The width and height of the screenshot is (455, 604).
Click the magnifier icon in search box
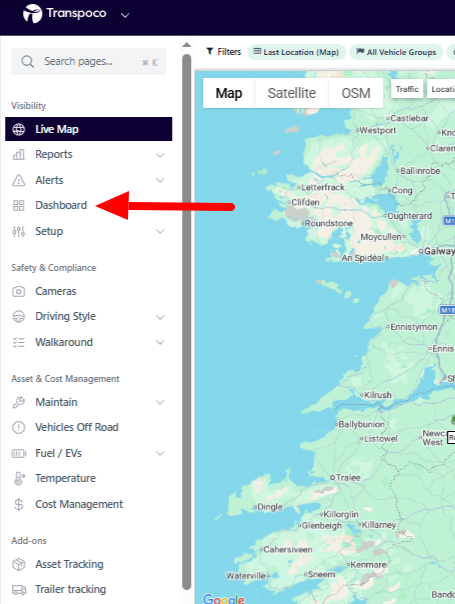27,62
